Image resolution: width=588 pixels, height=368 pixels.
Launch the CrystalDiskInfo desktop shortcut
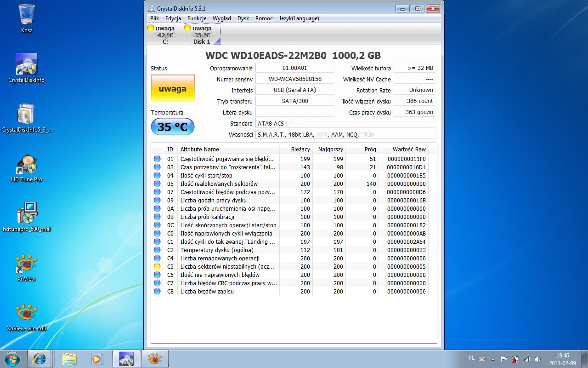click(27, 68)
